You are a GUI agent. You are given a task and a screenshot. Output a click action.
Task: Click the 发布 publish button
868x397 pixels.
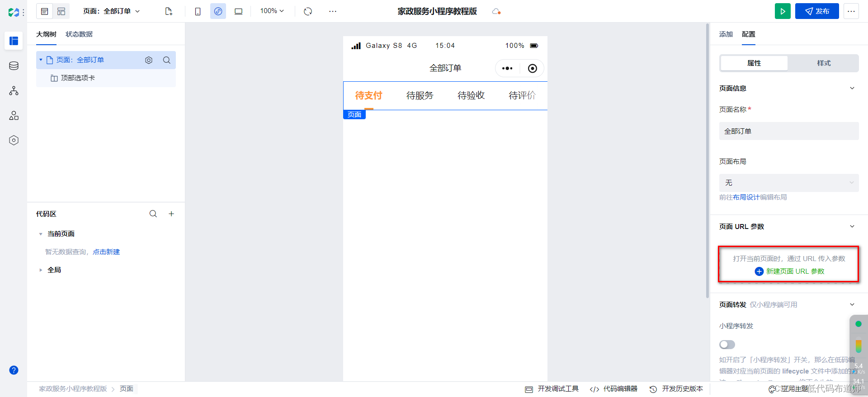(x=817, y=11)
